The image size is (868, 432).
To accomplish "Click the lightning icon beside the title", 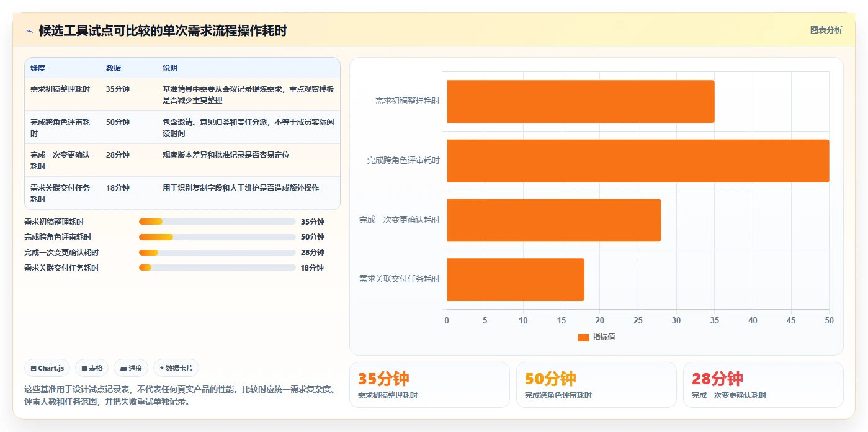I will coord(30,31).
